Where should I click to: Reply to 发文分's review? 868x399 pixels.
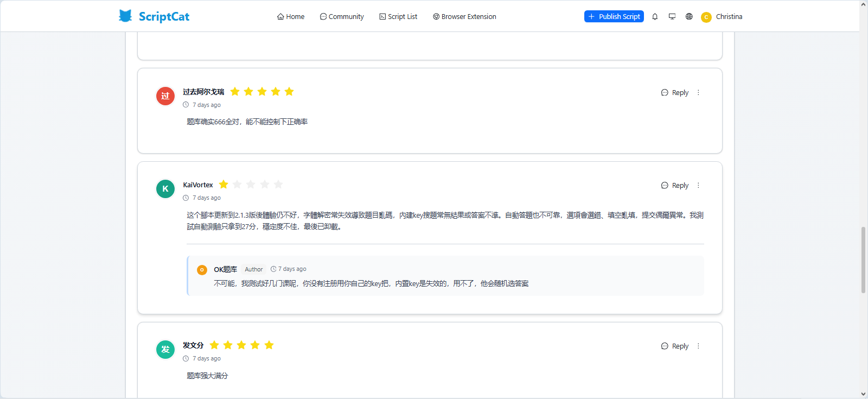[675, 346]
